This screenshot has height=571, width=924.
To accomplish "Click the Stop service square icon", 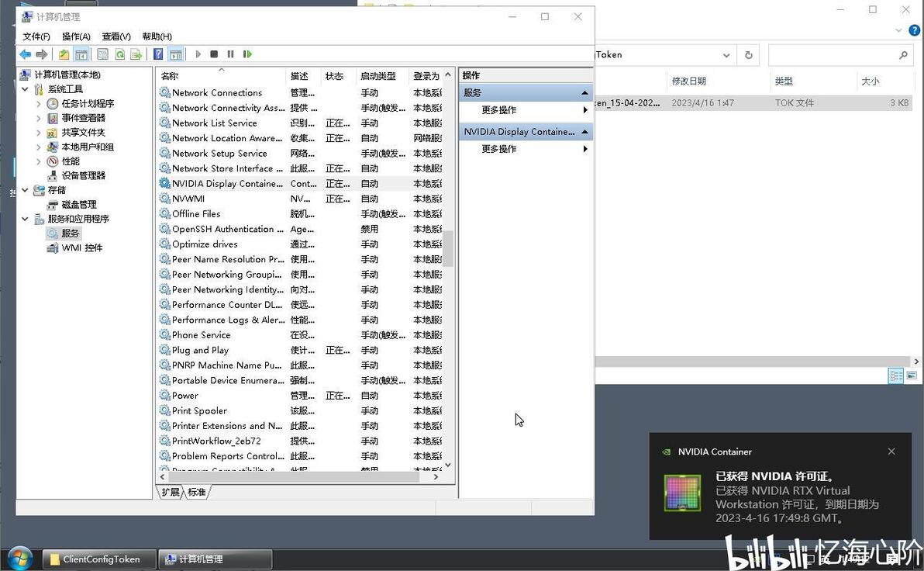I will 214,54.
